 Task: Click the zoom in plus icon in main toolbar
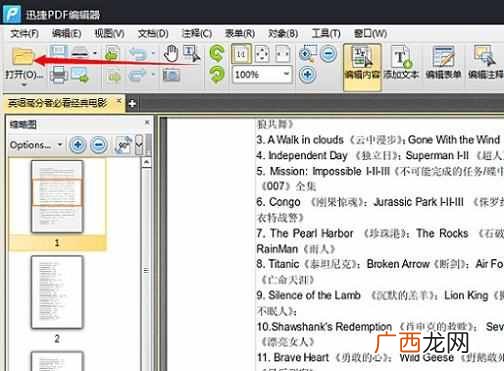(x=307, y=74)
